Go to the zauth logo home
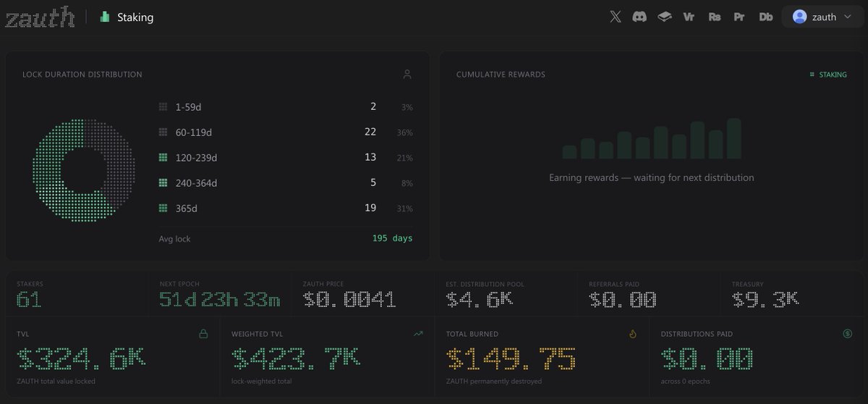This screenshot has height=404, width=868. pos(40,17)
